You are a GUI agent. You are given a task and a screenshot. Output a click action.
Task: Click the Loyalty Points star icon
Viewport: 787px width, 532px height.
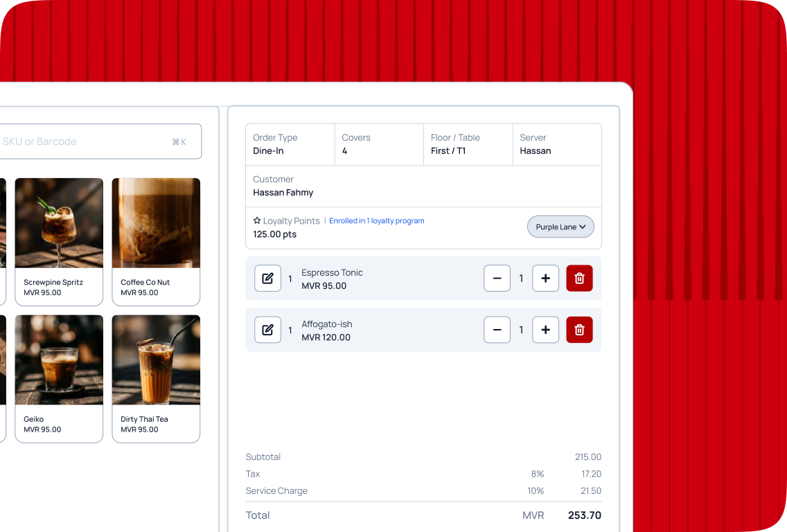coord(257,221)
